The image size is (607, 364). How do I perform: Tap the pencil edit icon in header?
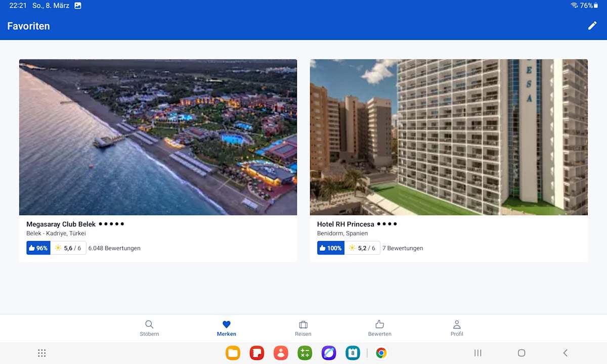(592, 26)
